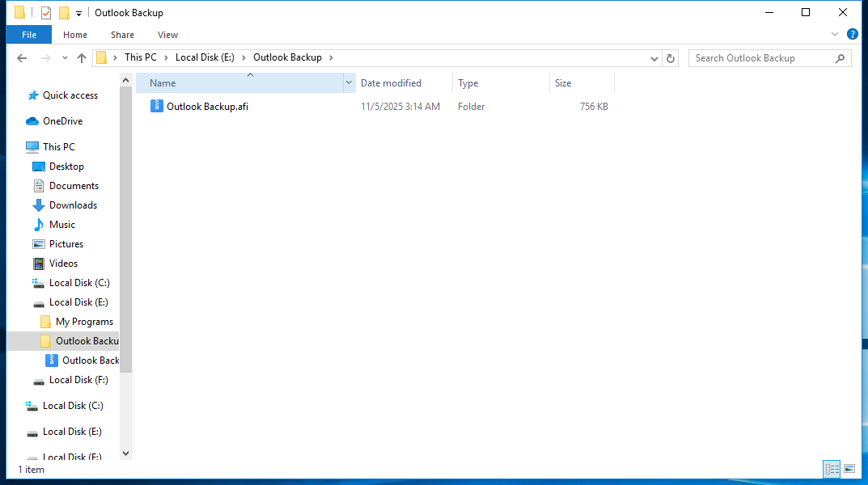Viewport: 868px width, 485px height.
Task: Click the Help question mark icon
Action: point(852,35)
